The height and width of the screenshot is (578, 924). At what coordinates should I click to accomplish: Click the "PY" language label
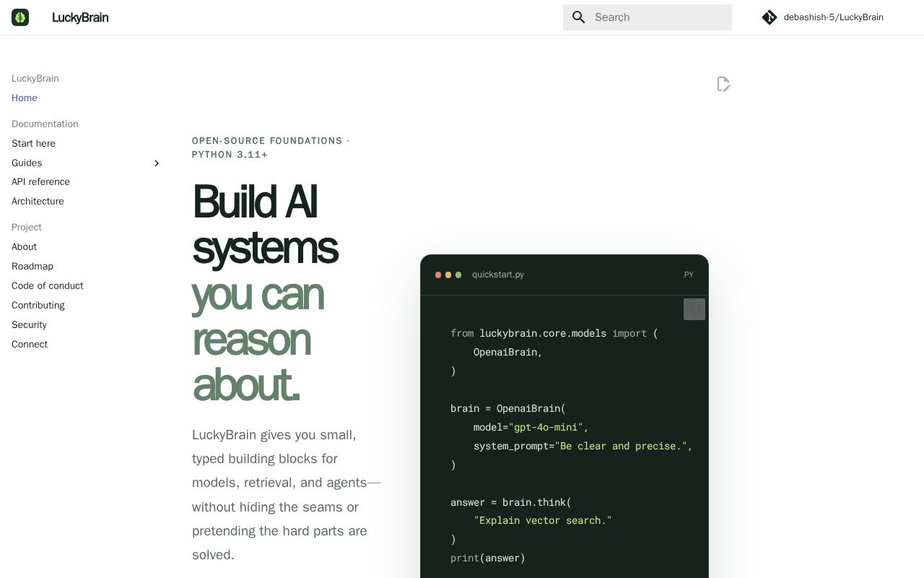pos(689,275)
